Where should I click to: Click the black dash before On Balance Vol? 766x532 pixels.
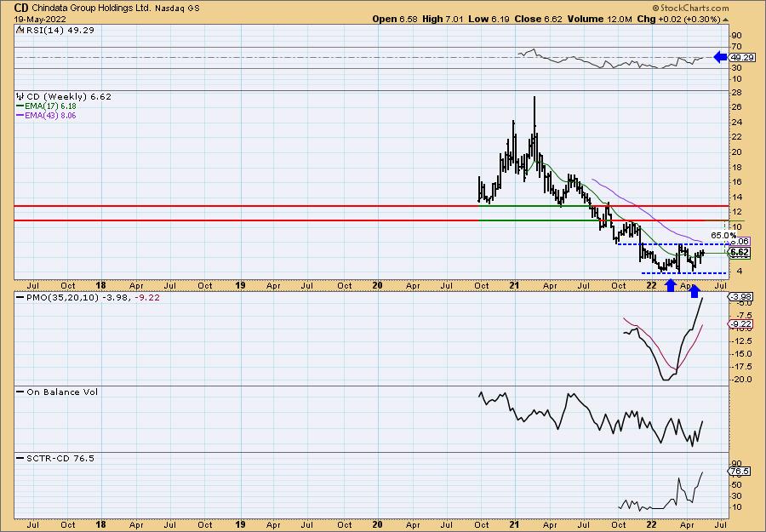coord(20,392)
